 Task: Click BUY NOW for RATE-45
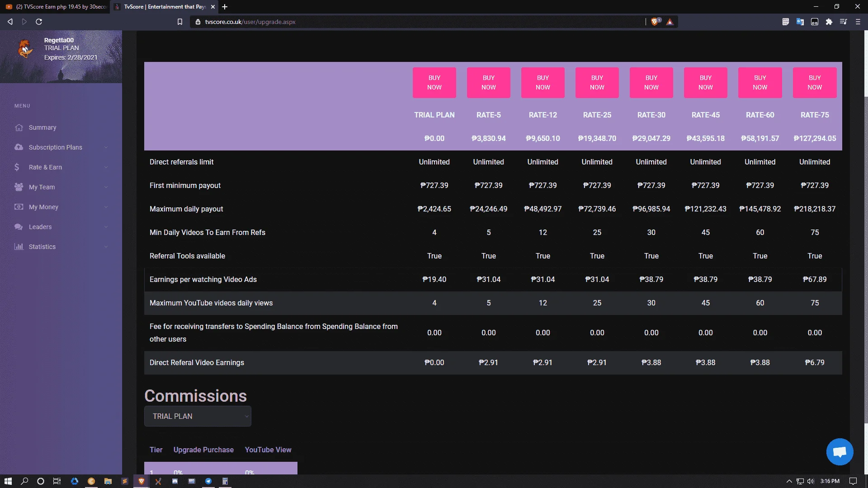[706, 83]
